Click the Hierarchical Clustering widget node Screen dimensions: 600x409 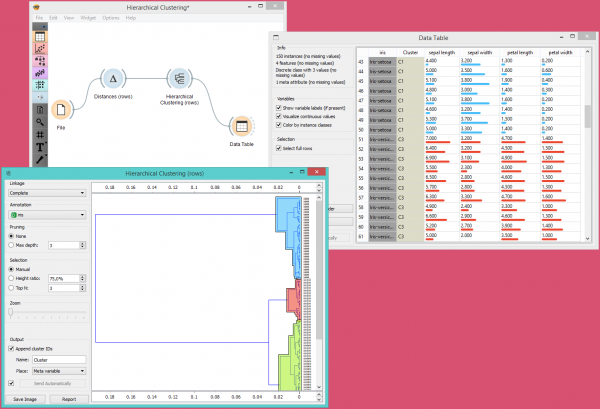[180, 79]
